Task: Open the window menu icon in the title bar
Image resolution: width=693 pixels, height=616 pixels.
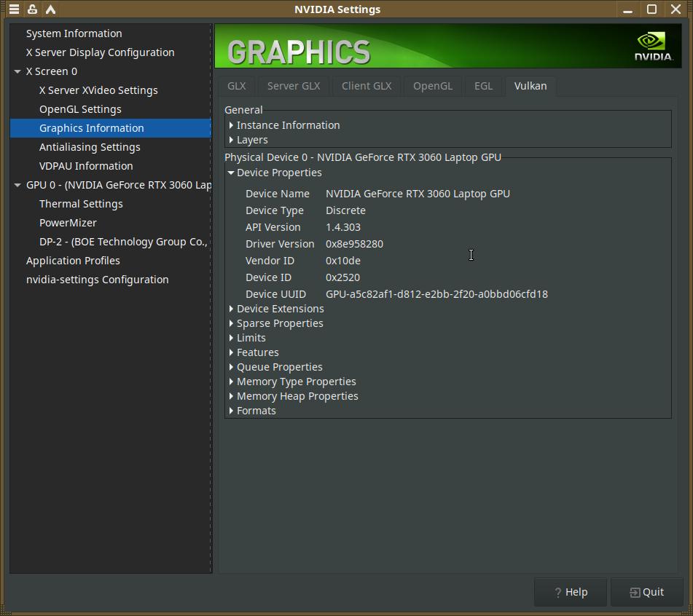Action: click(x=14, y=9)
